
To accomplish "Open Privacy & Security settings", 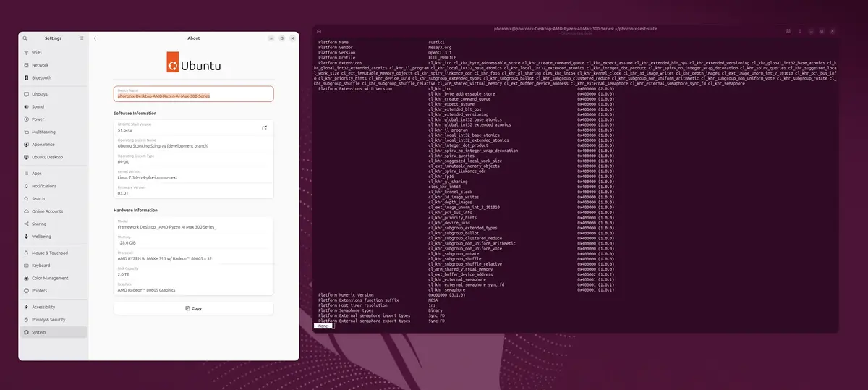I will click(53, 319).
